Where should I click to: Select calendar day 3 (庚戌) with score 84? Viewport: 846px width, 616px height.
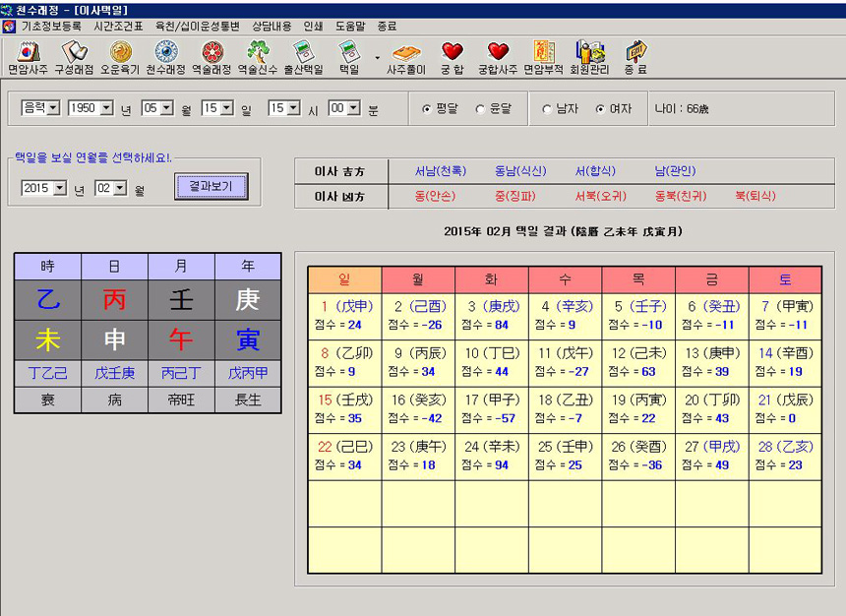[x=492, y=317]
